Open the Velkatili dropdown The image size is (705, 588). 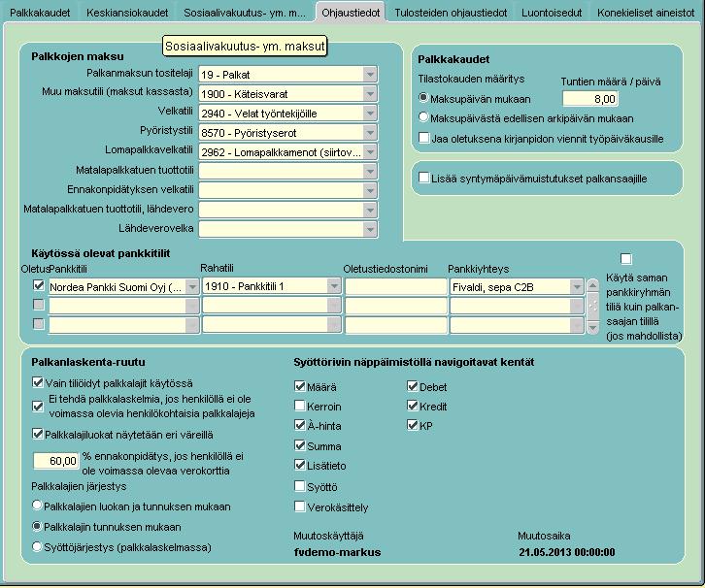point(370,114)
